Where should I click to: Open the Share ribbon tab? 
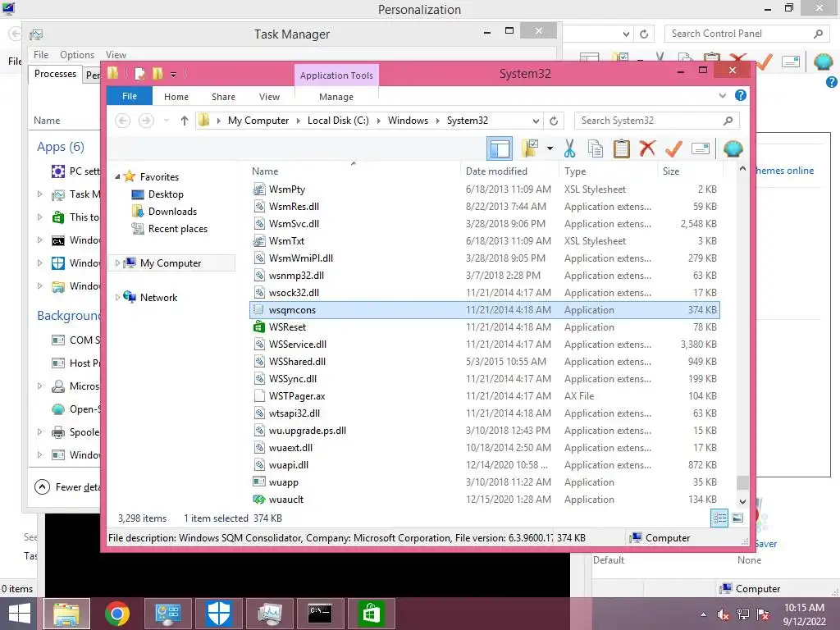pos(223,97)
